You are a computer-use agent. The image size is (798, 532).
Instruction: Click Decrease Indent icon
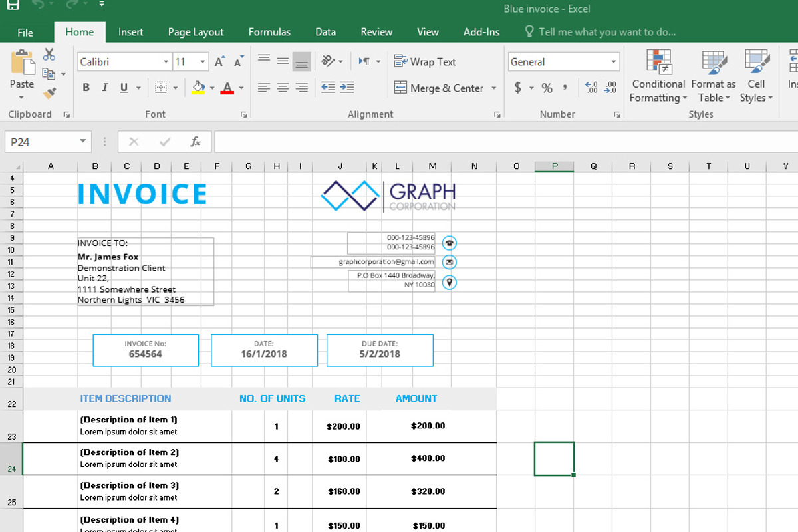[328, 88]
